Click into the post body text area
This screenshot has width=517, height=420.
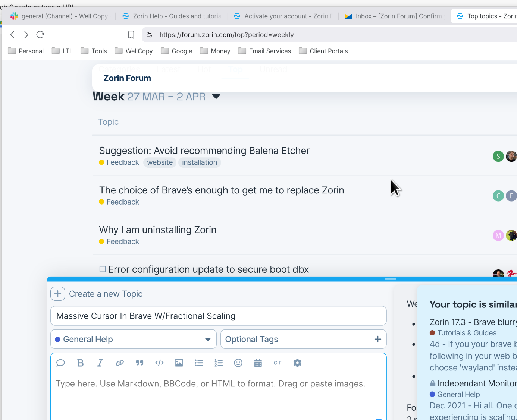click(218, 397)
